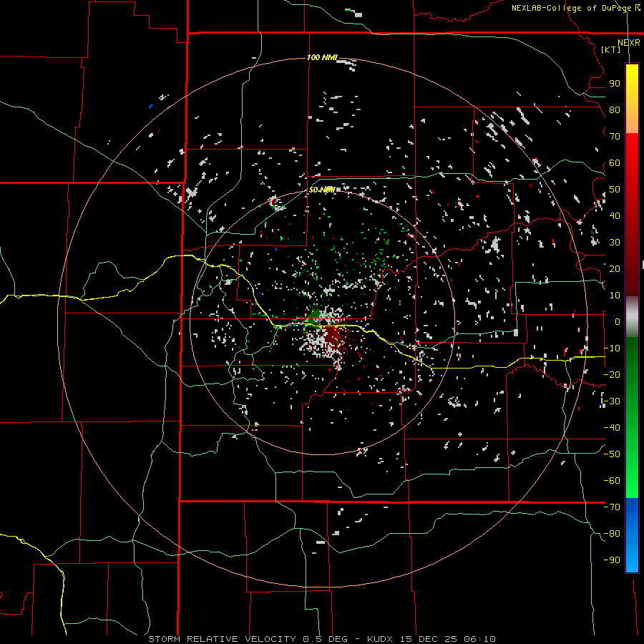Click the 40 value on velocity scale
Image resolution: width=644 pixels, height=644 pixels.
pos(615,215)
